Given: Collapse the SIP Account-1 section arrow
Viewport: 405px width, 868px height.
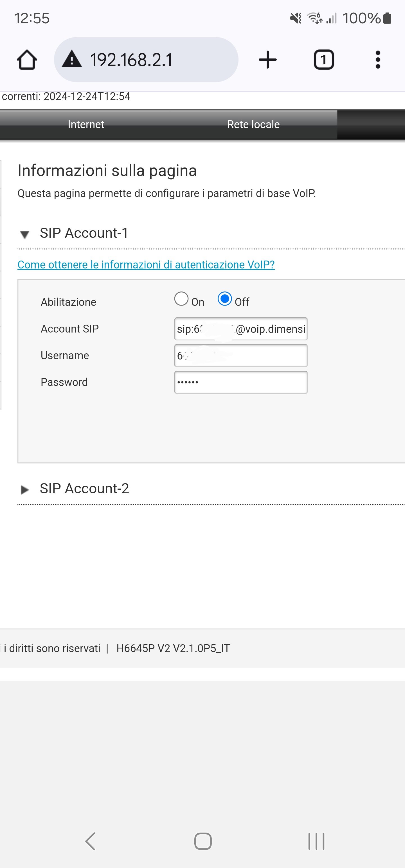Looking at the screenshot, I should click(x=25, y=234).
